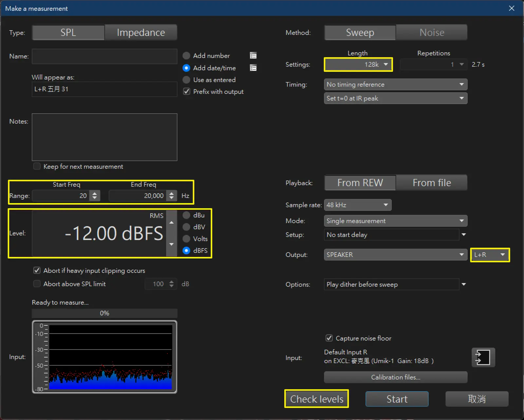Click the 取消 cancel button
This screenshot has width=524, height=420.
pos(477,399)
